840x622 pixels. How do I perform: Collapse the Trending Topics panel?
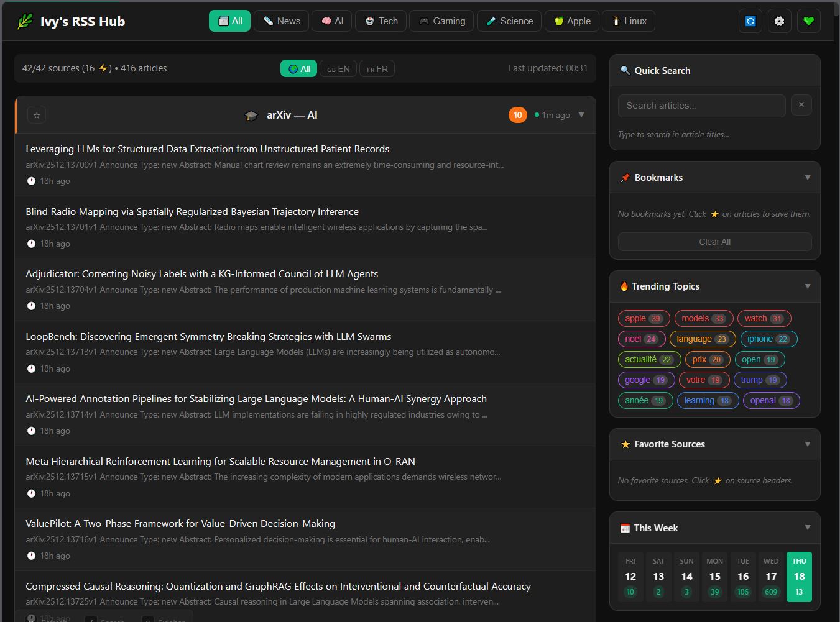(808, 286)
